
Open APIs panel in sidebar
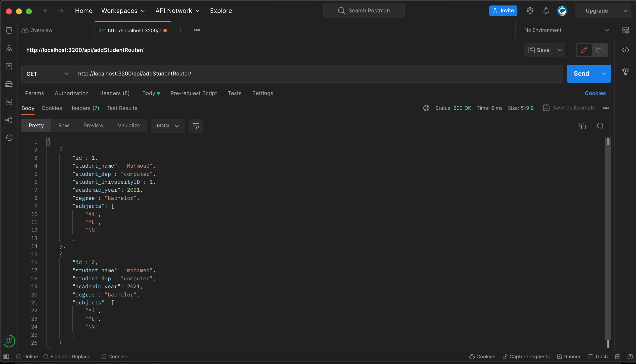[9, 48]
